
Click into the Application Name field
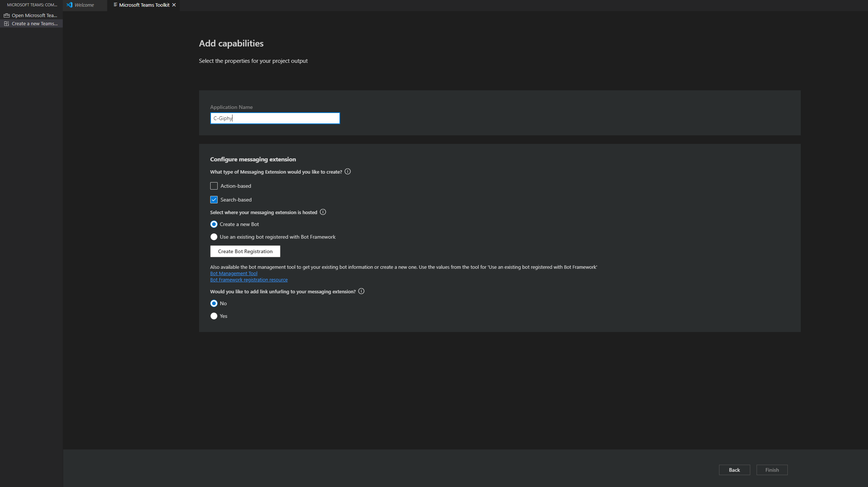coord(275,118)
